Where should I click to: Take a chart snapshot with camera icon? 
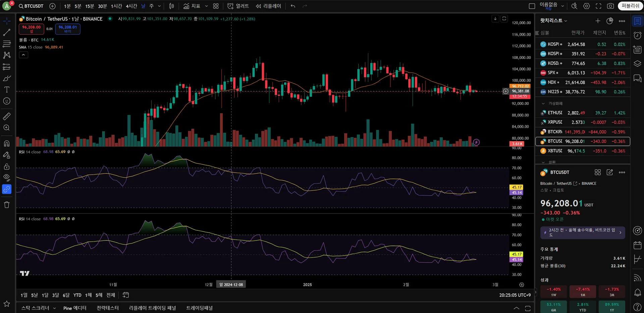pos(610,6)
